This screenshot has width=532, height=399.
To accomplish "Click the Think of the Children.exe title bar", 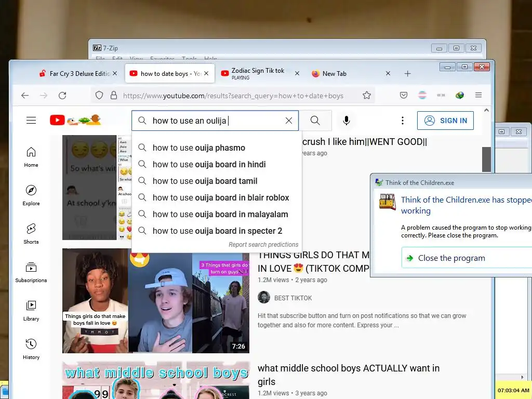I will click(x=451, y=182).
